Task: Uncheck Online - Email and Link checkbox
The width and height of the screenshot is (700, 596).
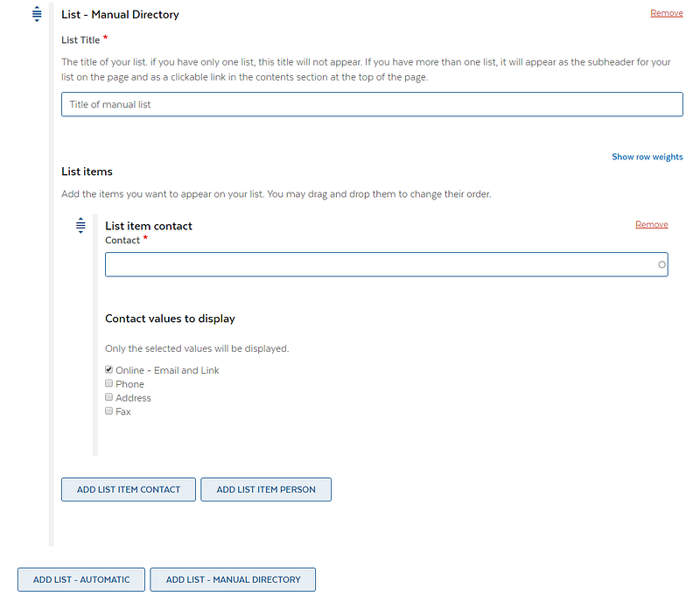Action: point(109,370)
